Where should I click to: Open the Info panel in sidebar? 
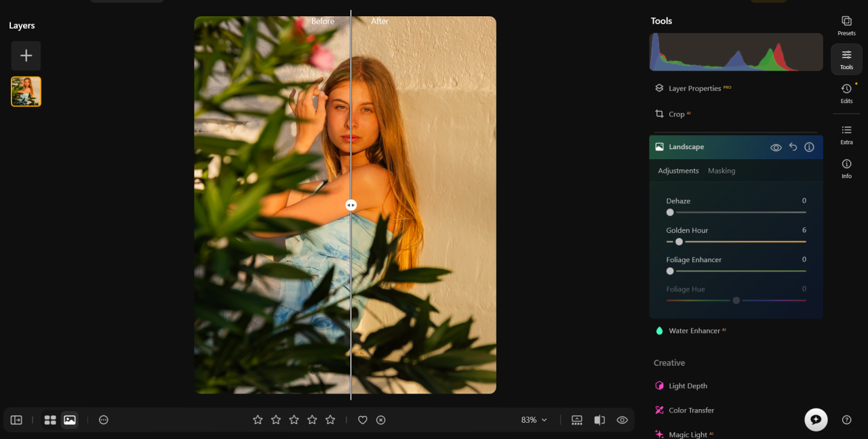tap(846, 168)
